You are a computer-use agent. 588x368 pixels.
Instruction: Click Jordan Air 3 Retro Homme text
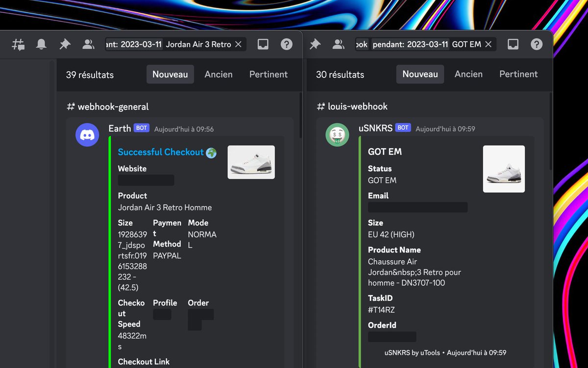pos(165,207)
